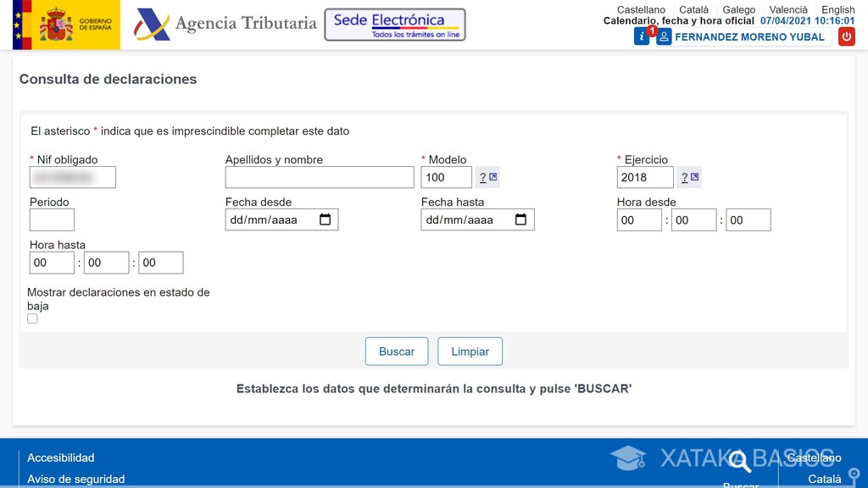The image size is (868, 488).
Task: Open the blue info notifications icon
Action: [642, 37]
